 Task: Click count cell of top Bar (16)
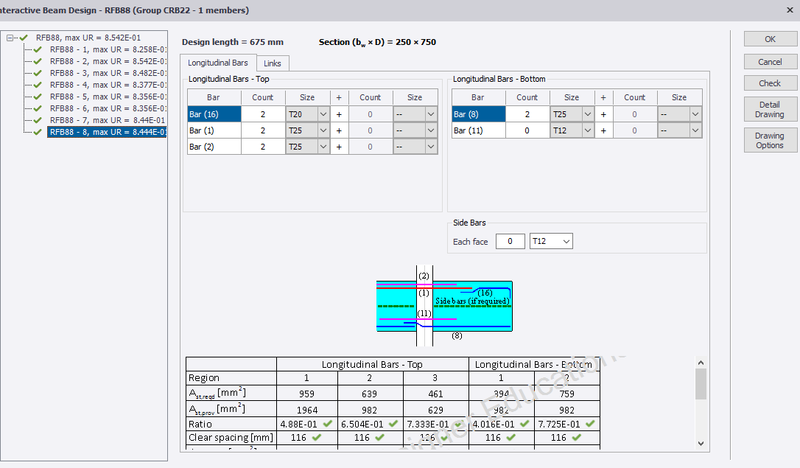point(263,114)
